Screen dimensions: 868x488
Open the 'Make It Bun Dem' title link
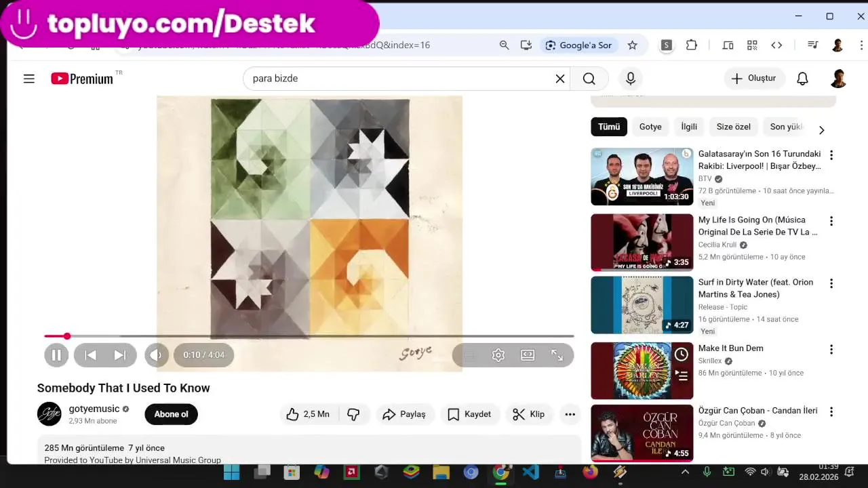pyautogui.click(x=731, y=348)
